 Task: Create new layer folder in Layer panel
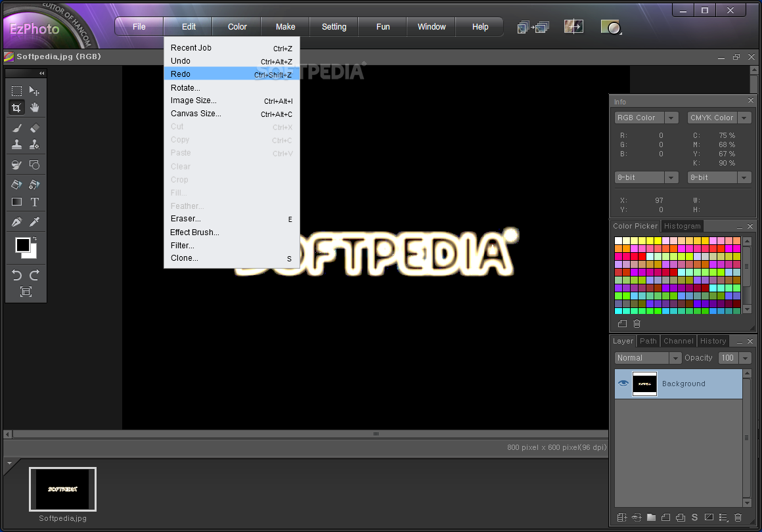(651, 518)
